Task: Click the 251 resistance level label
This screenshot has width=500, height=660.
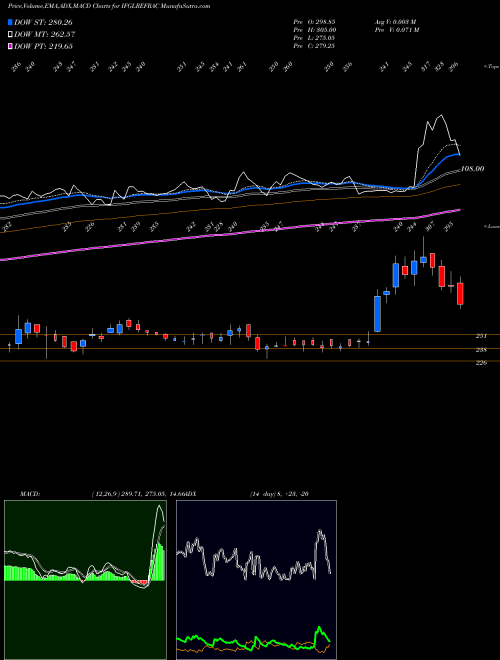Action: [481, 336]
